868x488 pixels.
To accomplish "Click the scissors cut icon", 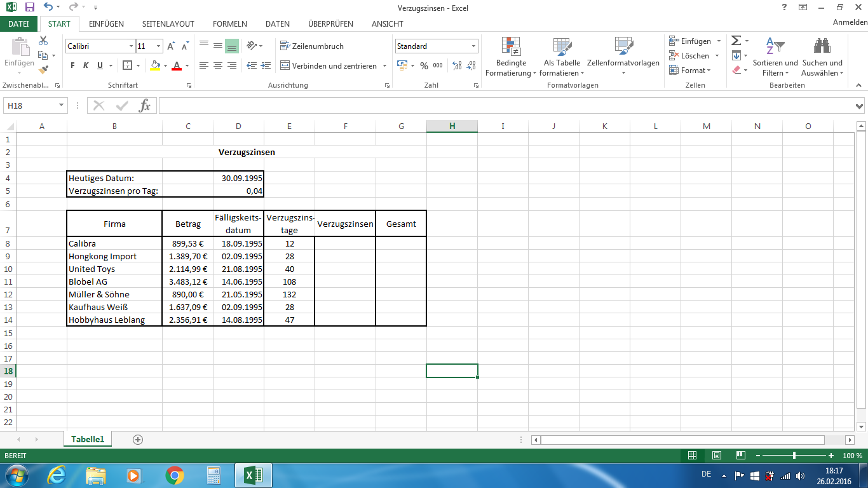I will 43,41.
